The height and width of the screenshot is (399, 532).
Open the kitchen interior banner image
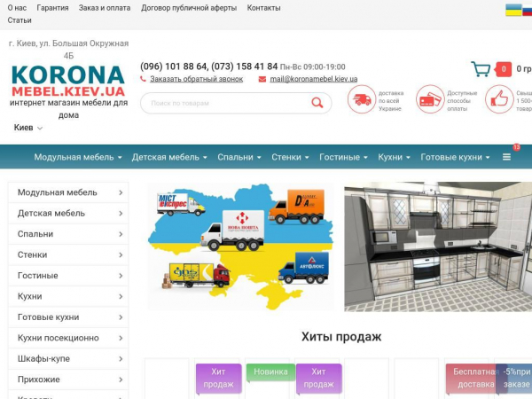tap(438, 246)
